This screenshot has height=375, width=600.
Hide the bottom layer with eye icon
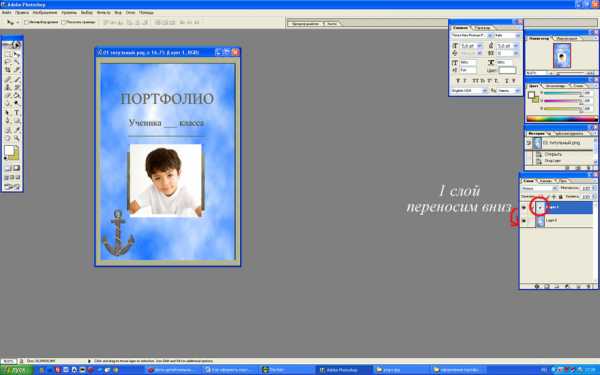pyautogui.click(x=524, y=221)
